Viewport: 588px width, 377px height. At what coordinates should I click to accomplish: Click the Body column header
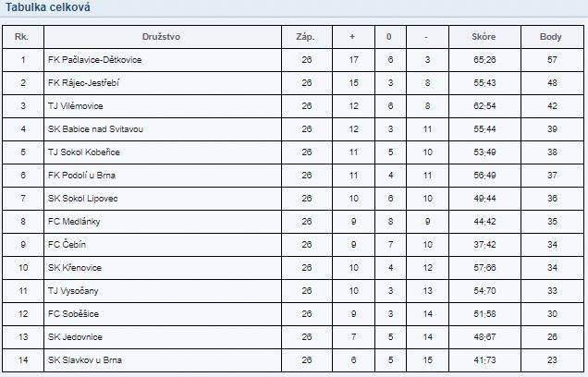point(550,37)
